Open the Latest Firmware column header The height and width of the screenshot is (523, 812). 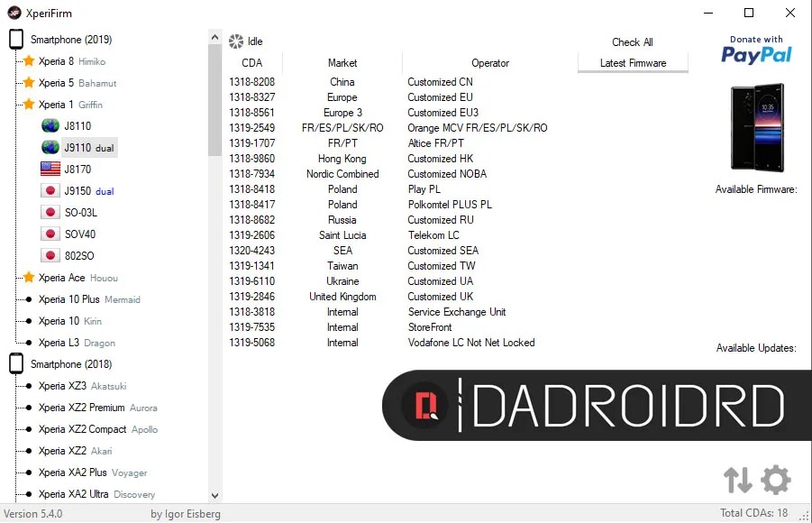(633, 63)
